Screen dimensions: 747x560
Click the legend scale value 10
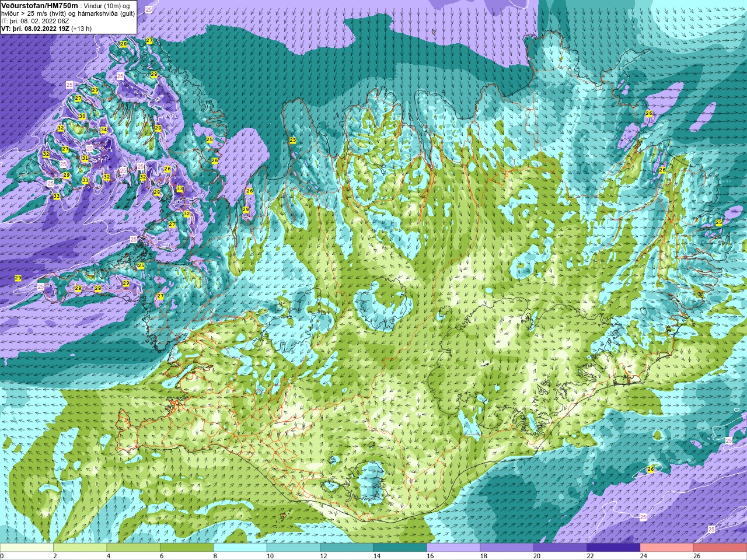tap(270, 556)
